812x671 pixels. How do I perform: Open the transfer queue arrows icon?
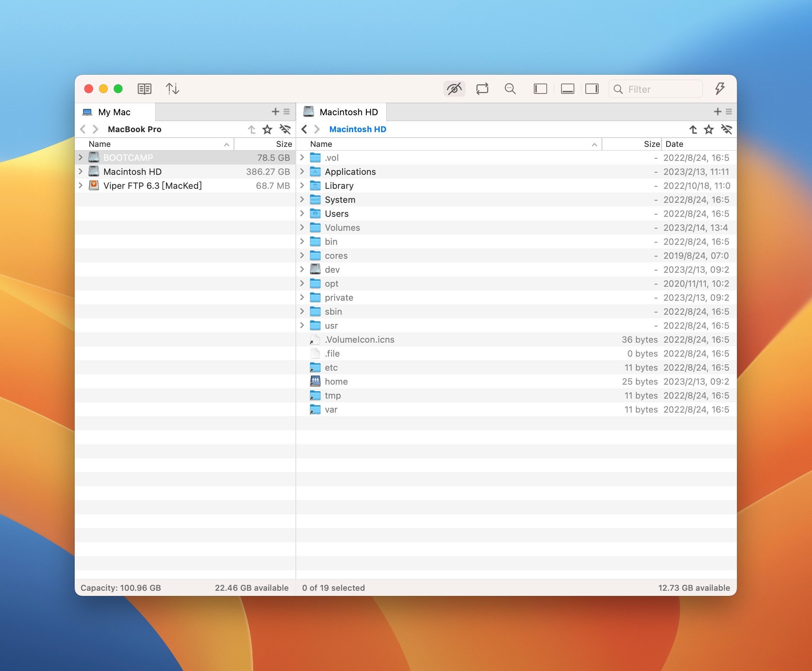pos(172,89)
